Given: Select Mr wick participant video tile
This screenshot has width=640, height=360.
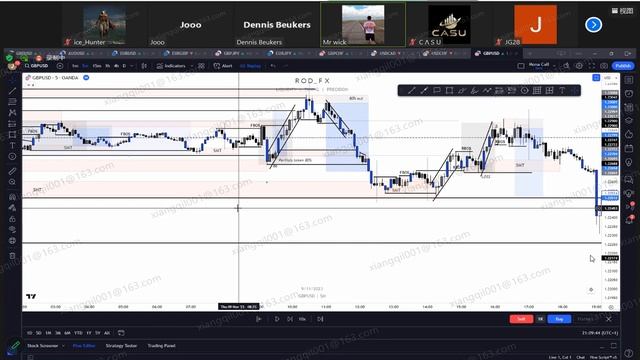Looking at the screenshot, I should (363, 24).
